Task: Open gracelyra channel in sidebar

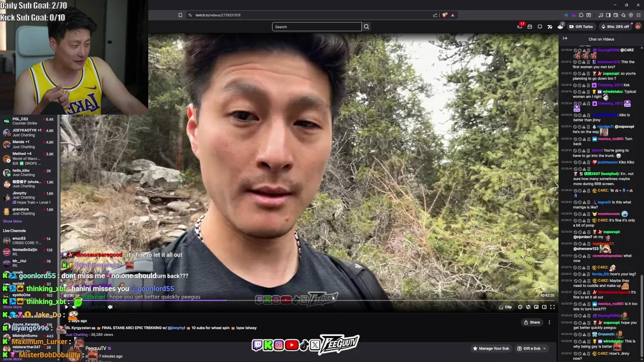Action: pos(29,211)
